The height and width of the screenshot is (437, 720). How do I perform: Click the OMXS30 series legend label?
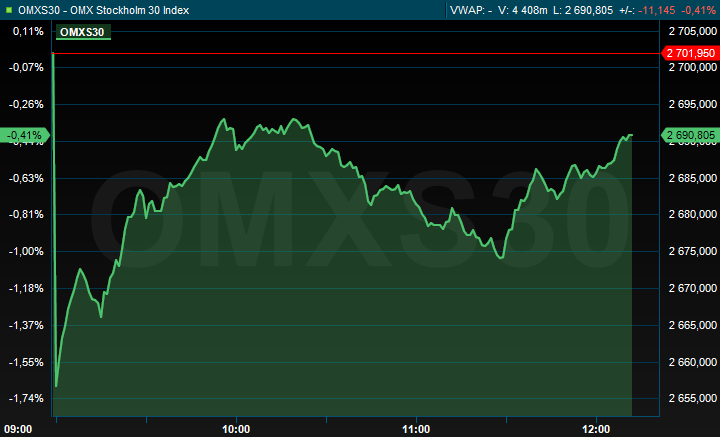83,32
